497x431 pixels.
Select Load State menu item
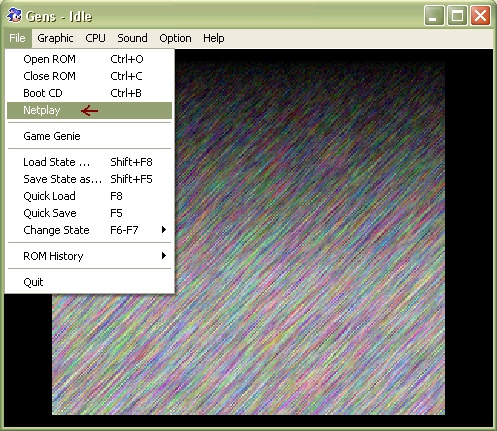coord(89,162)
